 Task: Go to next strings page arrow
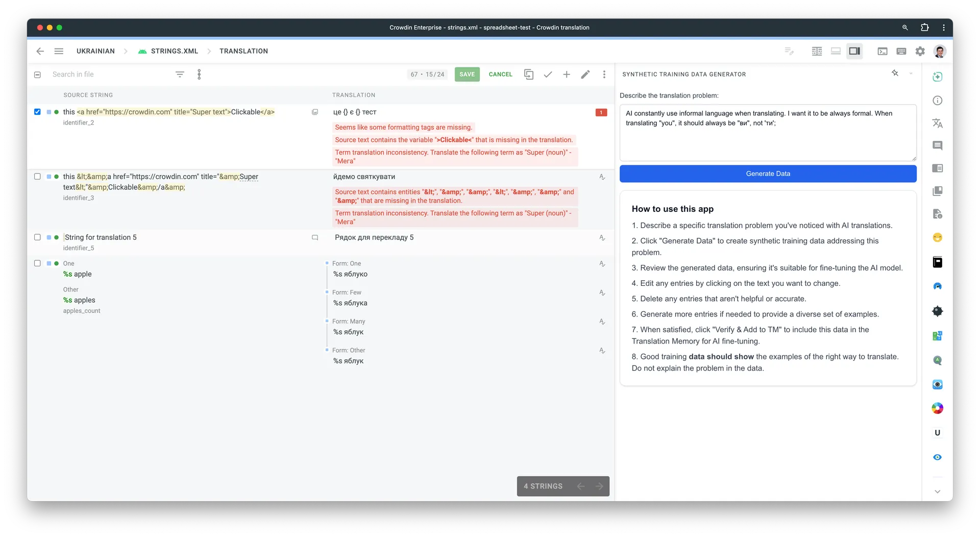tap(599, 486)
